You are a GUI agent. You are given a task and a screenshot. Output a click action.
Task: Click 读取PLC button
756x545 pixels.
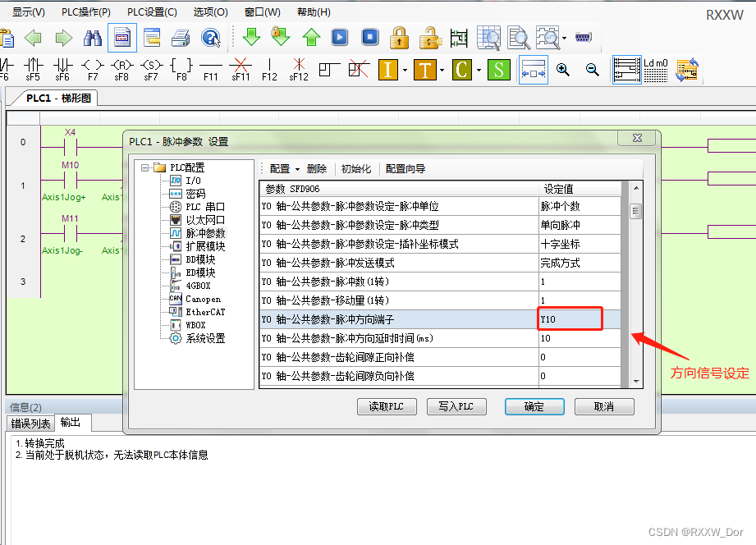click(x=387, y=406)
